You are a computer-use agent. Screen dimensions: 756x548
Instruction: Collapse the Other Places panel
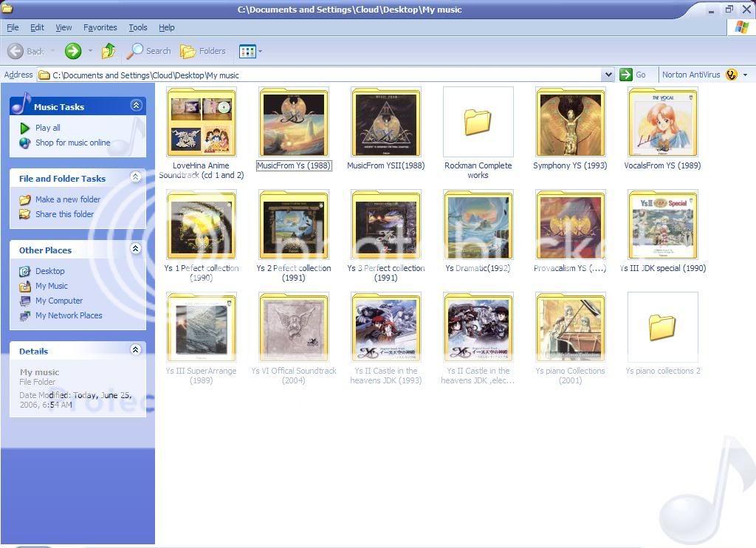136,249
